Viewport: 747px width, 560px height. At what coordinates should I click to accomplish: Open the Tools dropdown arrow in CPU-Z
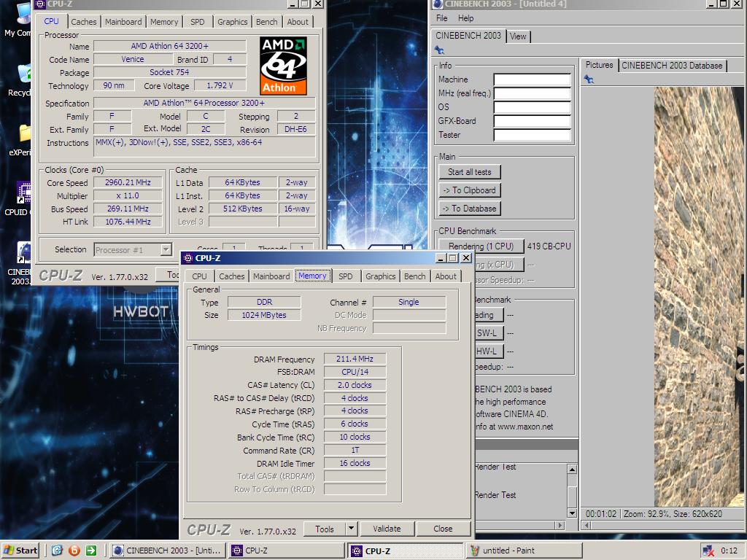tap(351, 529)
